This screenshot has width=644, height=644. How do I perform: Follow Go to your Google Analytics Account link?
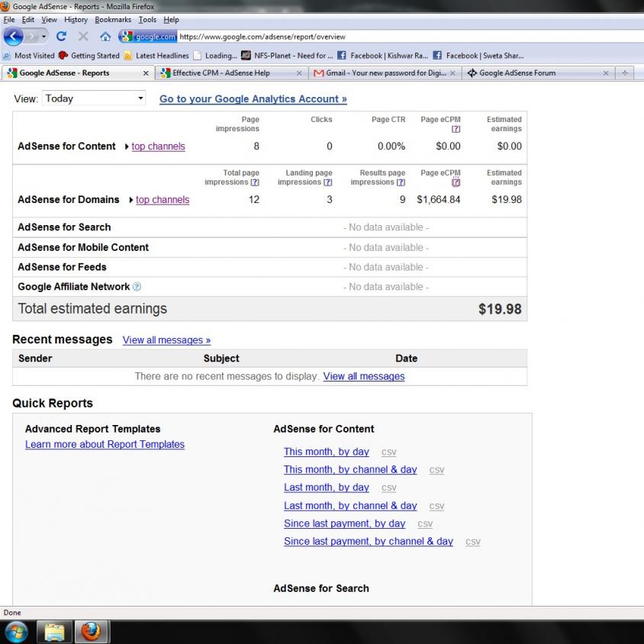[x=253, y=99]
